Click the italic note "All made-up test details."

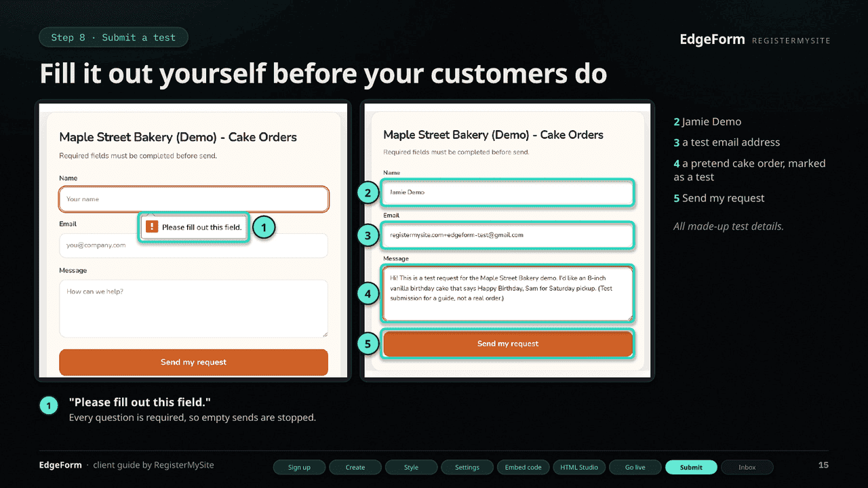[x=728, y=226]
